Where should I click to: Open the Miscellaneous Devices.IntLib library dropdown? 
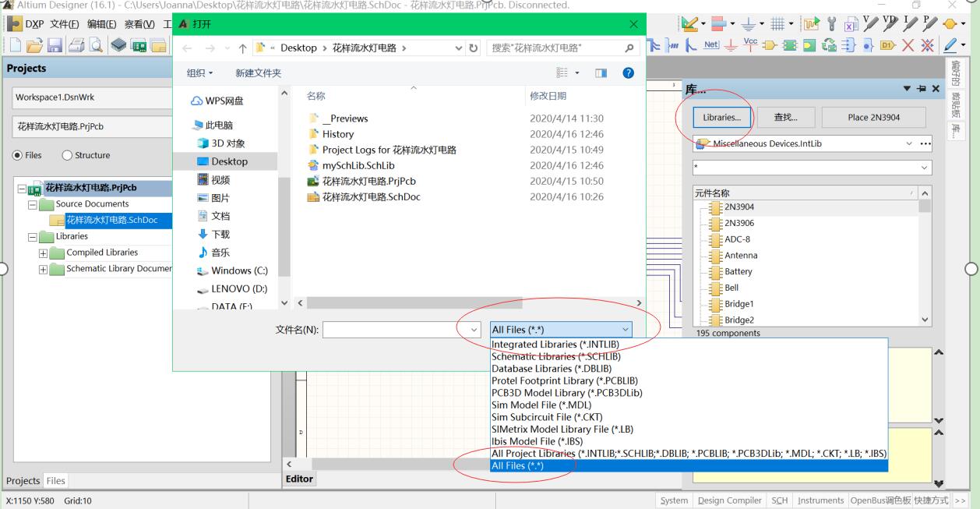click(x=909, y=143)
